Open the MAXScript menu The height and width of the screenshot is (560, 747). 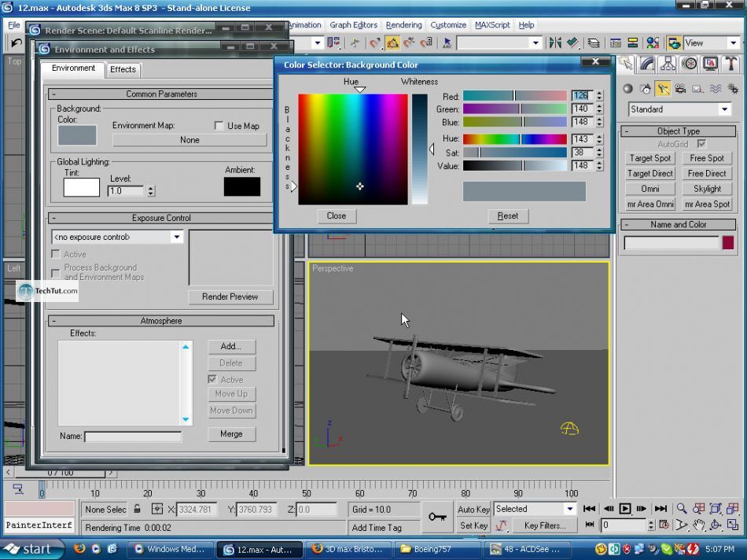coord(492,25)
